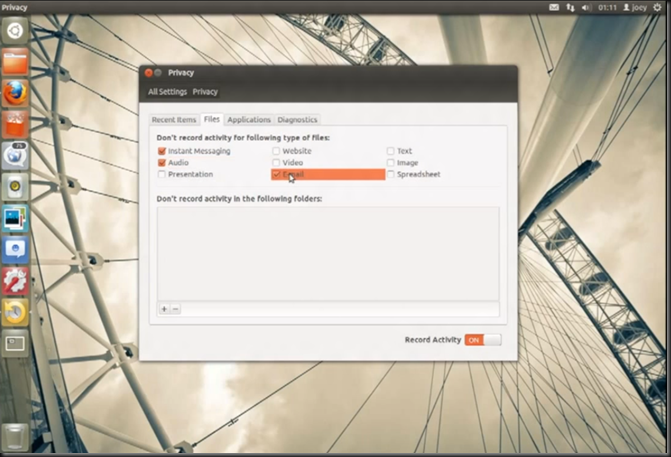The width and height of the screenshot is (671, 457).
Task: Check the Presentation file type
Action: click(x=162, y=174)
